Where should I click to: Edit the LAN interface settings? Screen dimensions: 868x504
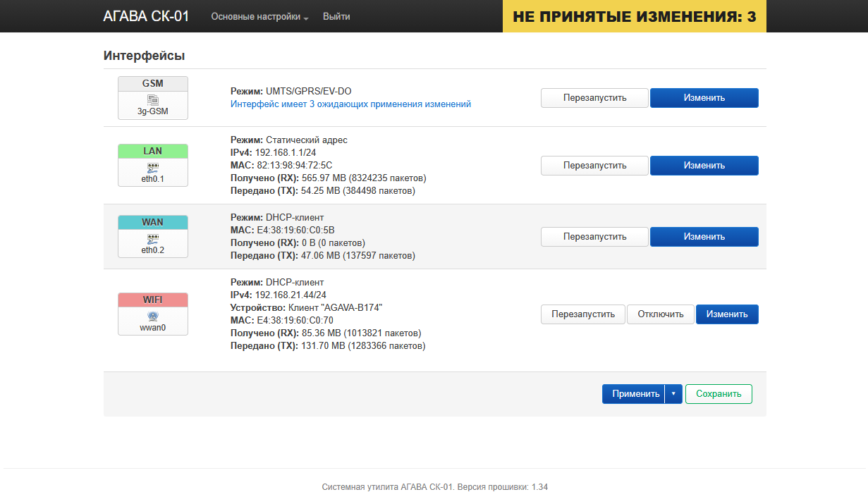coord(704,166)
